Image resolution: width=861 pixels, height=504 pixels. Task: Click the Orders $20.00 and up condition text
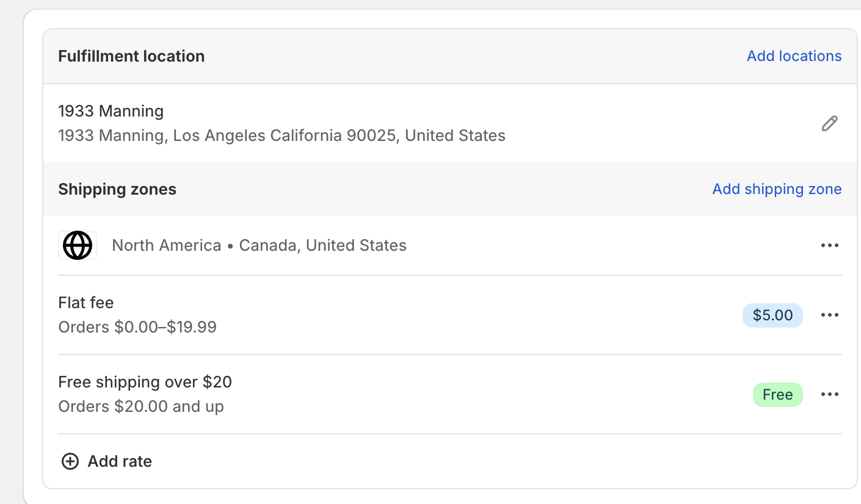tap(141, 406)
